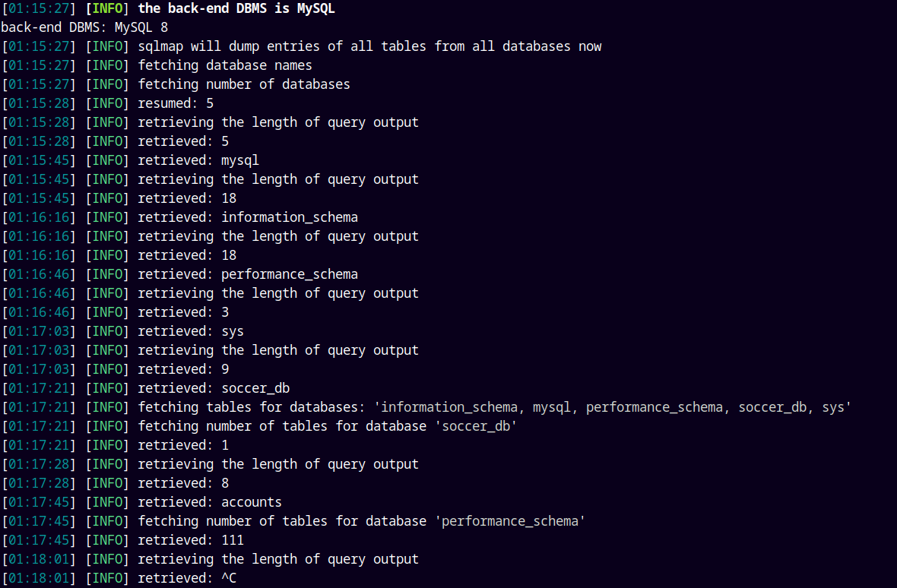Click the "retrieved: performance_schema" log line

248,274
